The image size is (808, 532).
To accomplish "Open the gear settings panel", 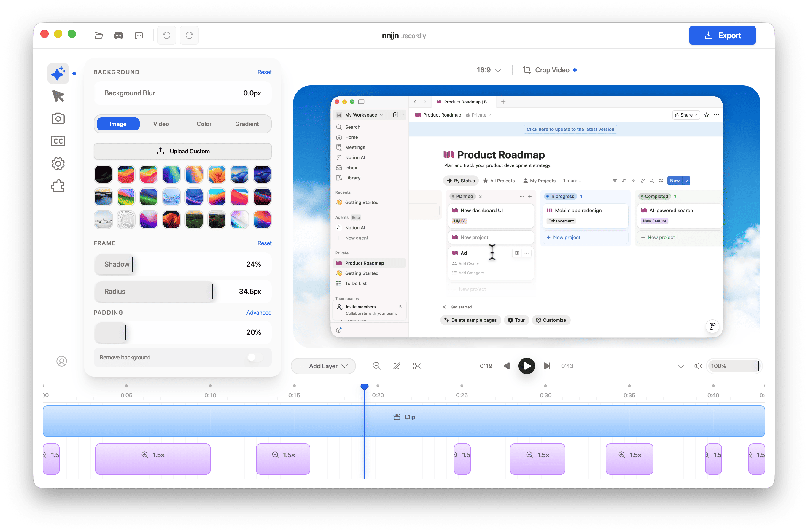I will pos(58,164).
